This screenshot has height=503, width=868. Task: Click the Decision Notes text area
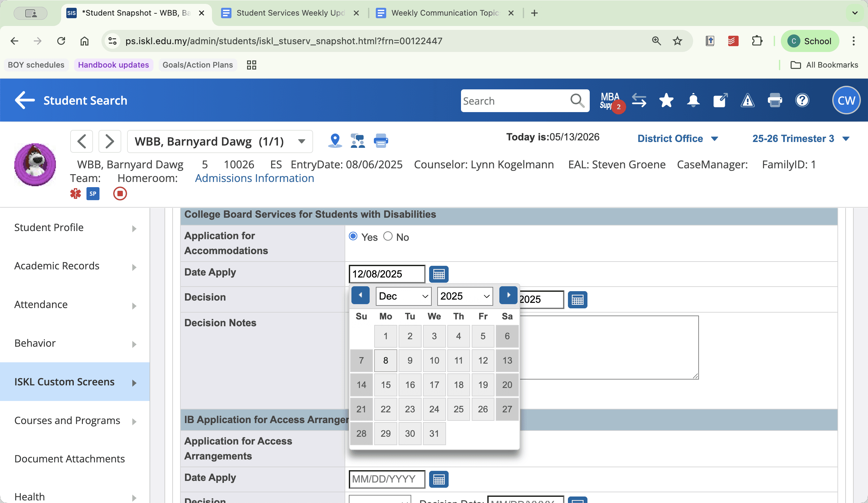(x=609, y=347)
